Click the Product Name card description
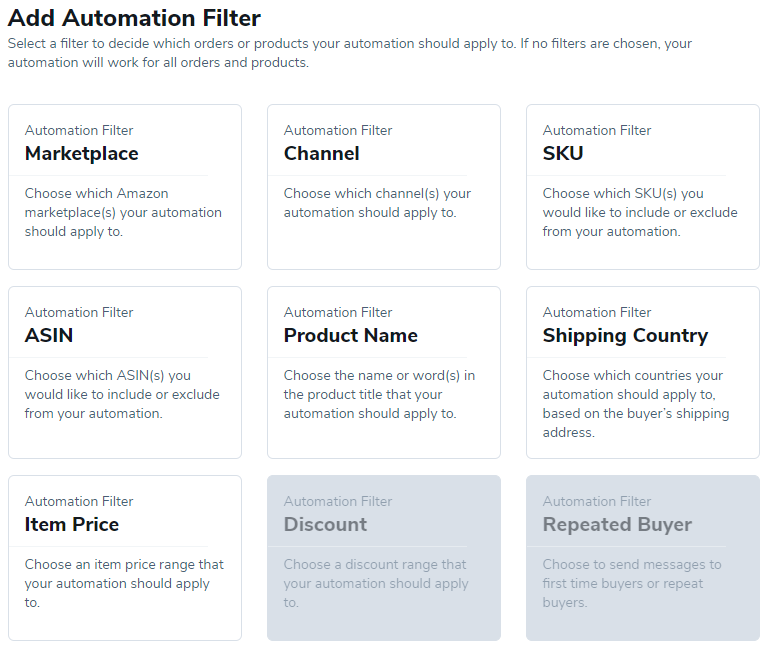Viewport: 768px width, 649px height. 379,394
